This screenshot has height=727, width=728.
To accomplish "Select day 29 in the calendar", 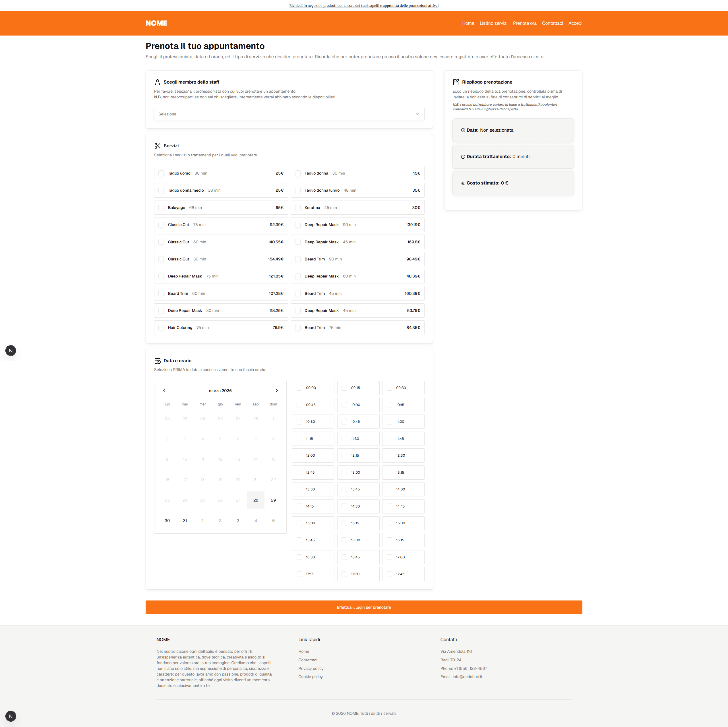I will [x=273, y=500].
